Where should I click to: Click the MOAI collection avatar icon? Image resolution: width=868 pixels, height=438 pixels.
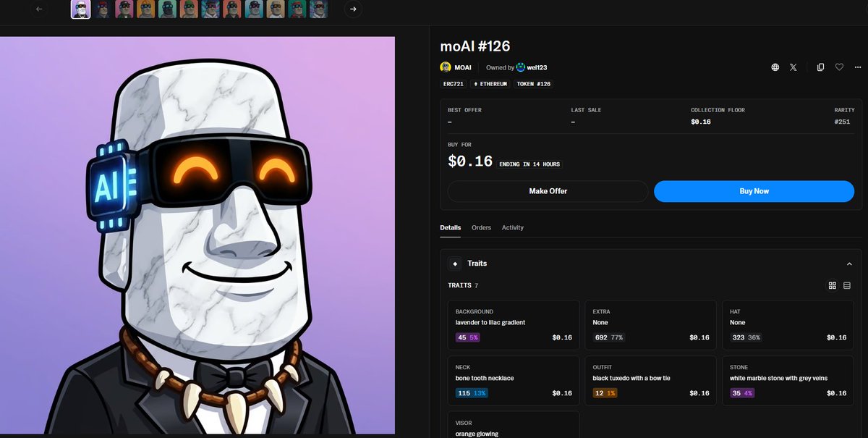pyautogui.click(x=446, y=67)
